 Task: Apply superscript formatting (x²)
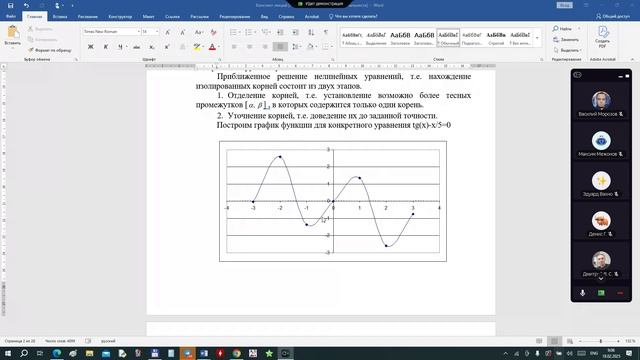coord(167,47)
